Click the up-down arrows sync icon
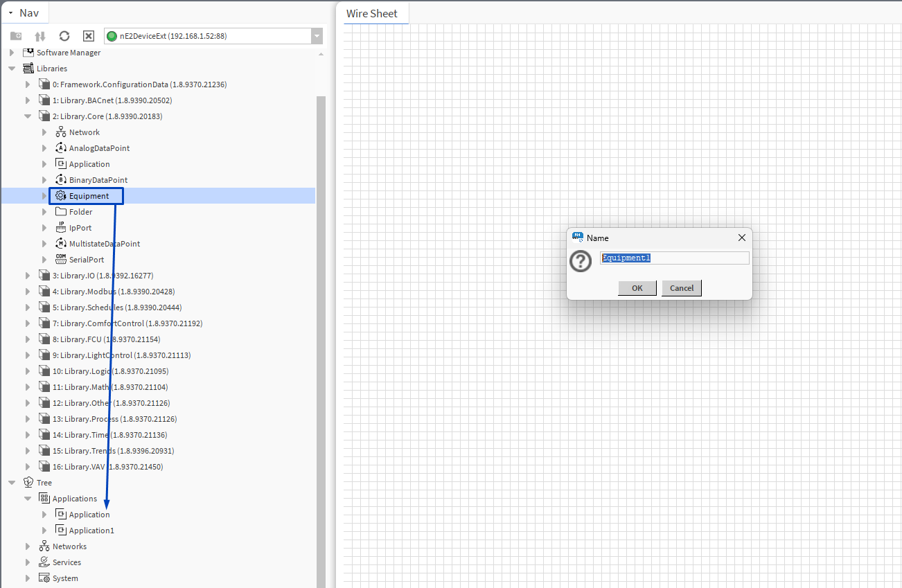The image size is (902, 588). point(40,36)
